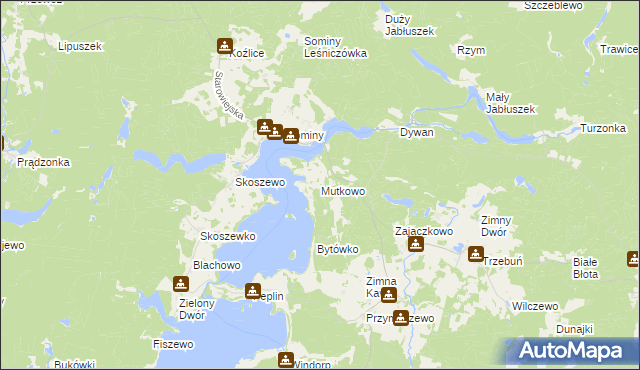Click the Bytówko label
Image resolution: width=640 pixels, height=370 pixels.
pos(338,249)
